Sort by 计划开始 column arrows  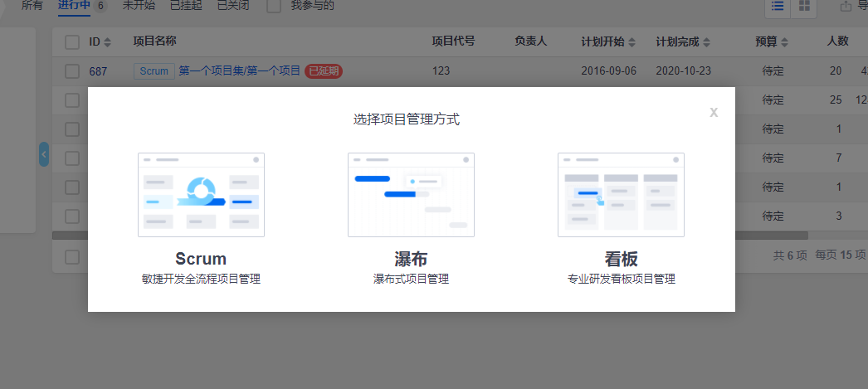631,42
